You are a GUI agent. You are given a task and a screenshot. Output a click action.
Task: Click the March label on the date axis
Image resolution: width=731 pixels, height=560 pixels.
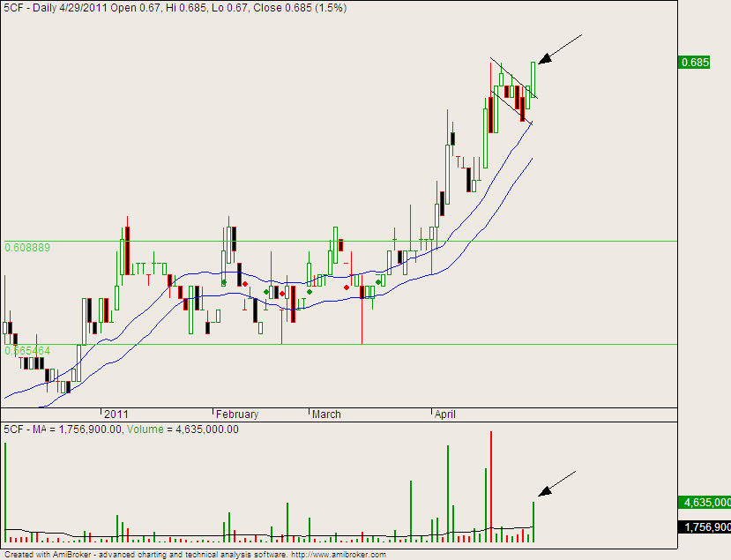(x=326, y=414)
